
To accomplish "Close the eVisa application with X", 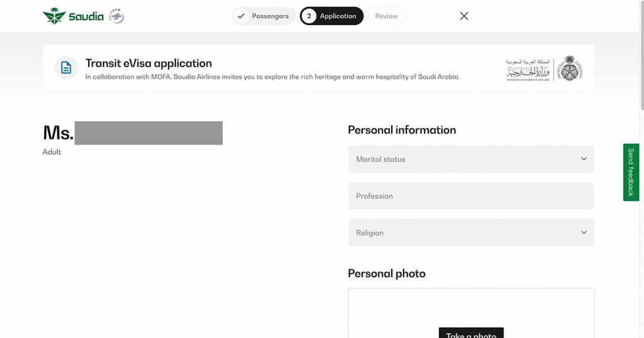I will 464,16.
